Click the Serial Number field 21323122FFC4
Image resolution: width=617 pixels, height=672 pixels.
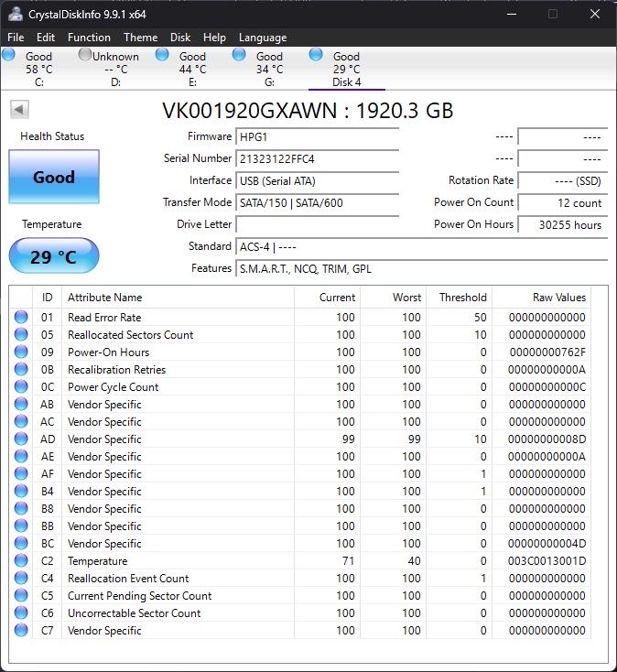[317, 159]
